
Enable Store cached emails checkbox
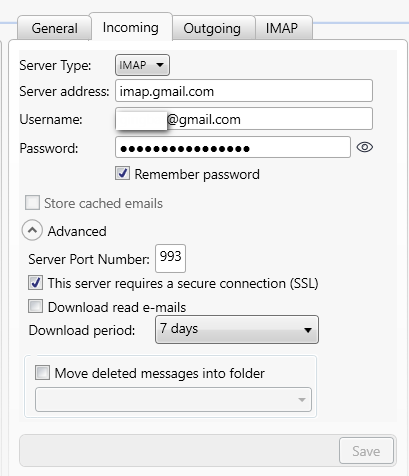click(32, 203)
